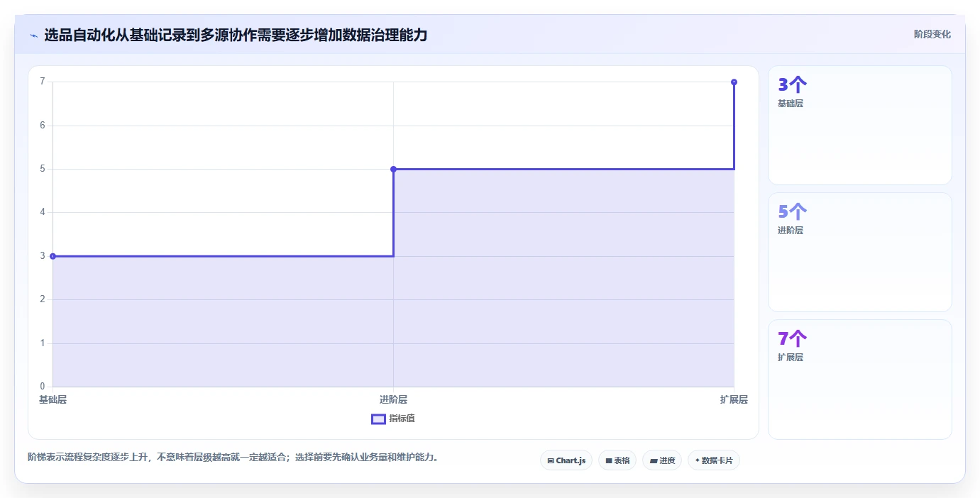Click the 指标值 legend color box
Viewport: 980px width, 498px height.
click(378, 419)
